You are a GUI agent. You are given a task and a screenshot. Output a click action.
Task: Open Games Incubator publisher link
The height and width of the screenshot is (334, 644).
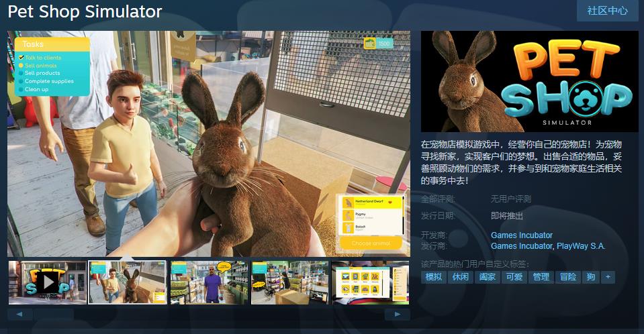pos(521,246)
